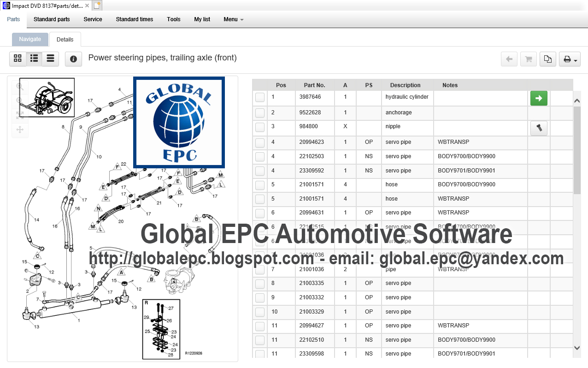Viewport: 588px width, 368px height.
Task: Switch to the Navigate tab
Action: pyautogui.click(x=30, y=39)
